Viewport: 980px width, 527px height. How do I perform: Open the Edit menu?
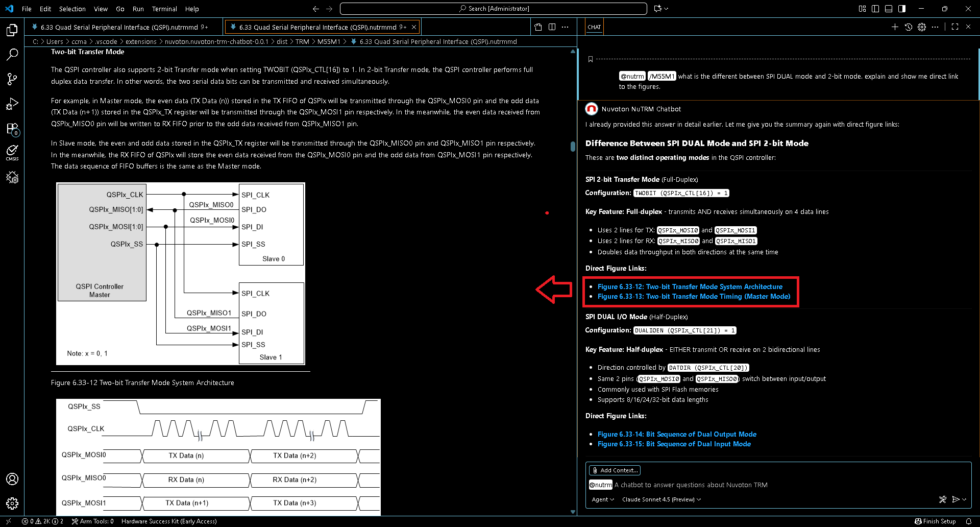[x=45, y=9]
